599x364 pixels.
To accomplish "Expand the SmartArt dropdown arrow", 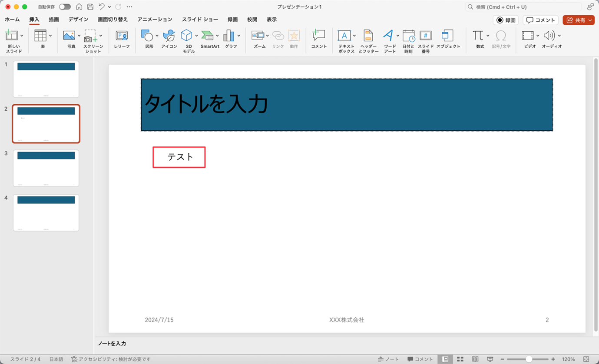I will 218,36.
